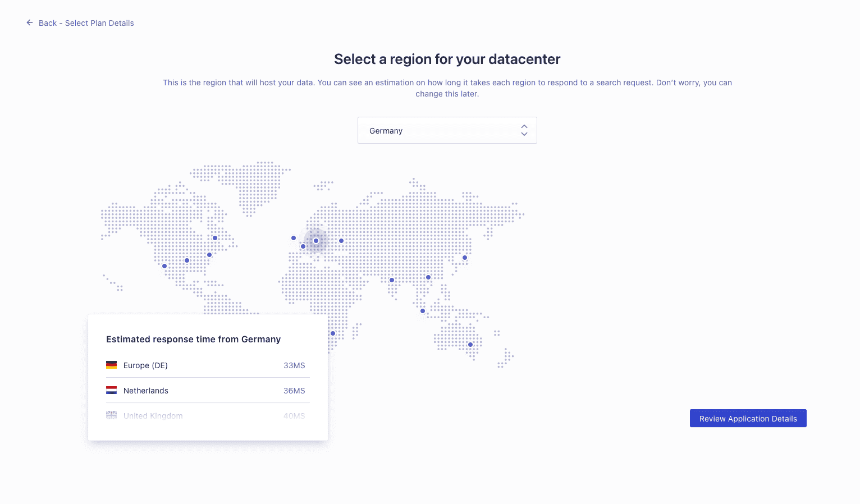Select the Singapore datacenter dot on map

coord(423,311)
